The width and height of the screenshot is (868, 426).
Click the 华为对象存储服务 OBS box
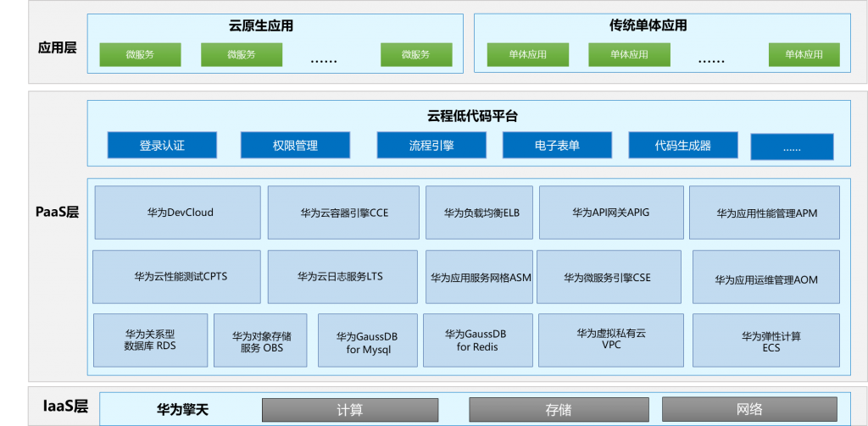(x=260, y=340)
